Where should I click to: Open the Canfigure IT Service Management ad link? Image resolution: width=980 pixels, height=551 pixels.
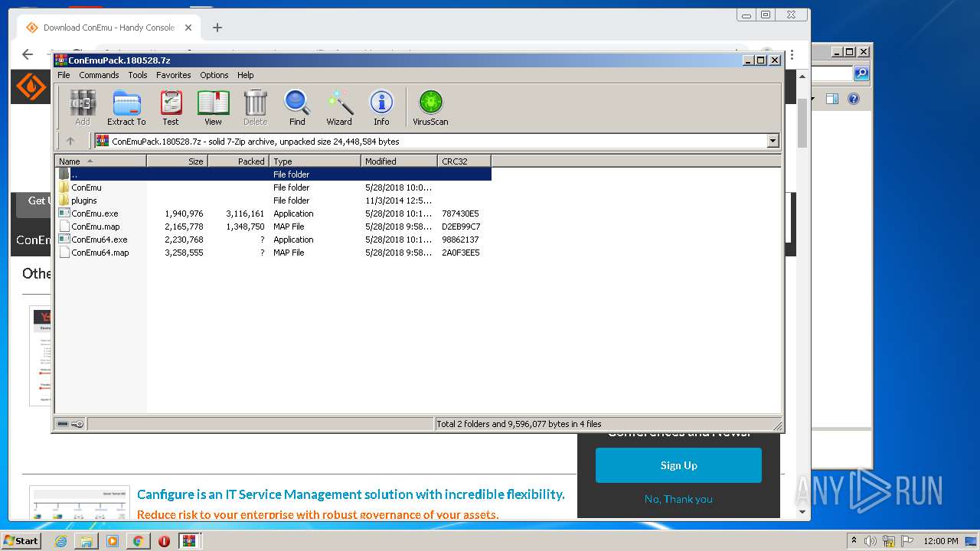click(x=351, y=494)
